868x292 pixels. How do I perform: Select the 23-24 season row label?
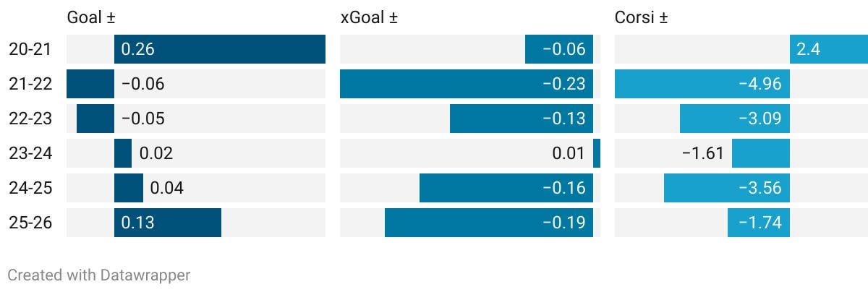[30, 153]
